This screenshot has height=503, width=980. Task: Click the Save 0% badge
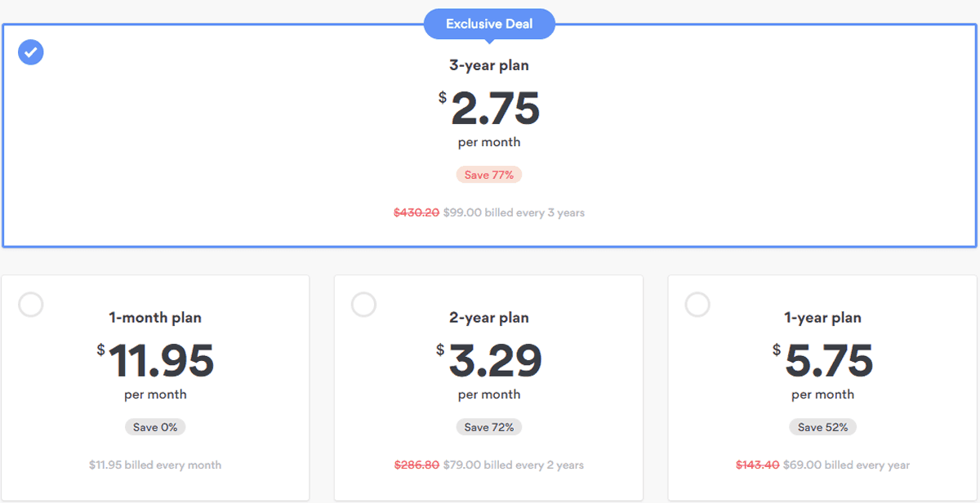(155, 427)
